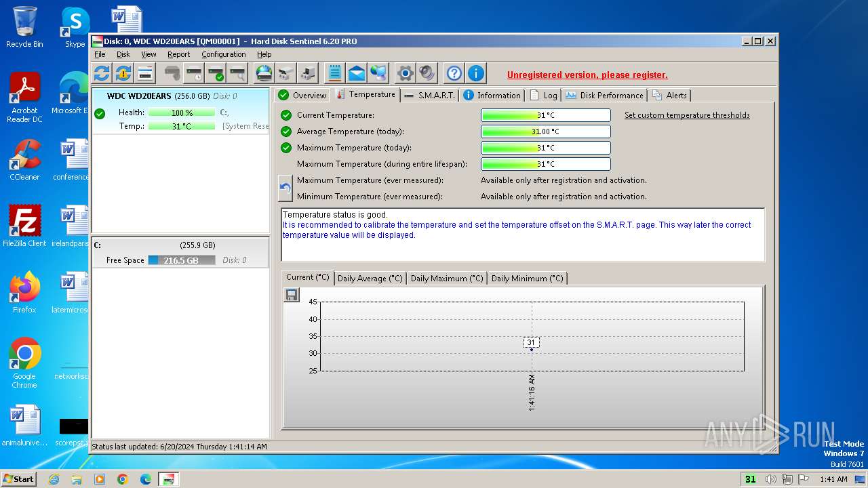Open the Disk menu

coord(123,54)
